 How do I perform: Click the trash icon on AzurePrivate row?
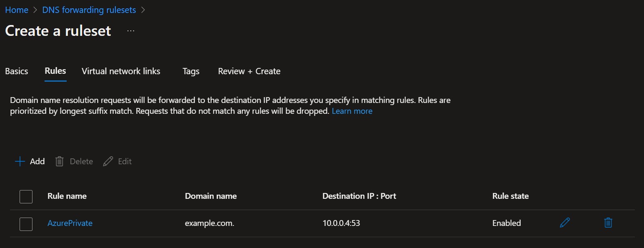(608, 223)
